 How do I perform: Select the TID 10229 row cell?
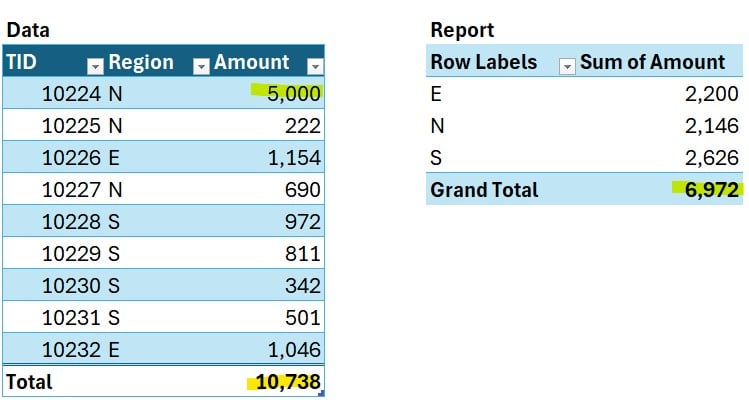coord(70,254)
